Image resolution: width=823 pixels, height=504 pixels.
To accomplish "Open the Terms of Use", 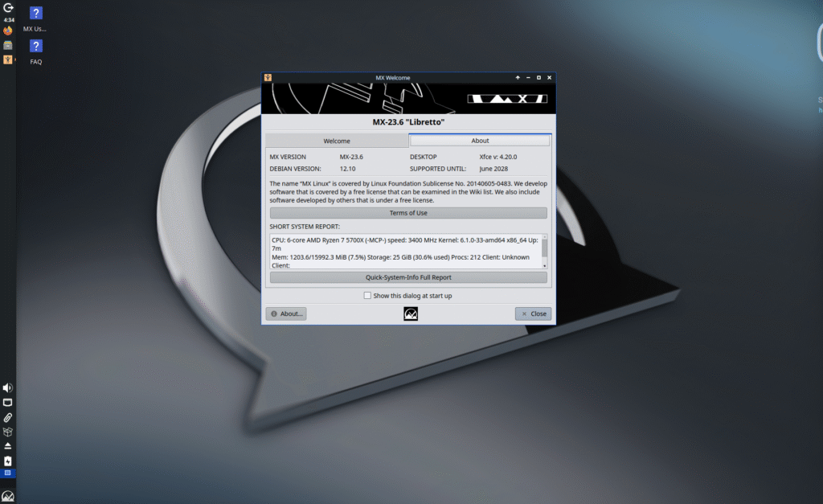I will 408,213.
